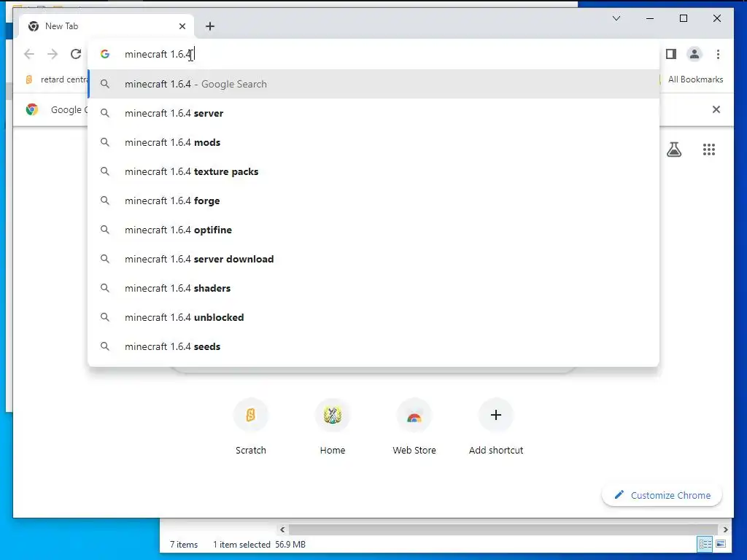
Task: Choose the 'minecraft 1.6.4 mods' suggestion
Action: click(374, 142)
